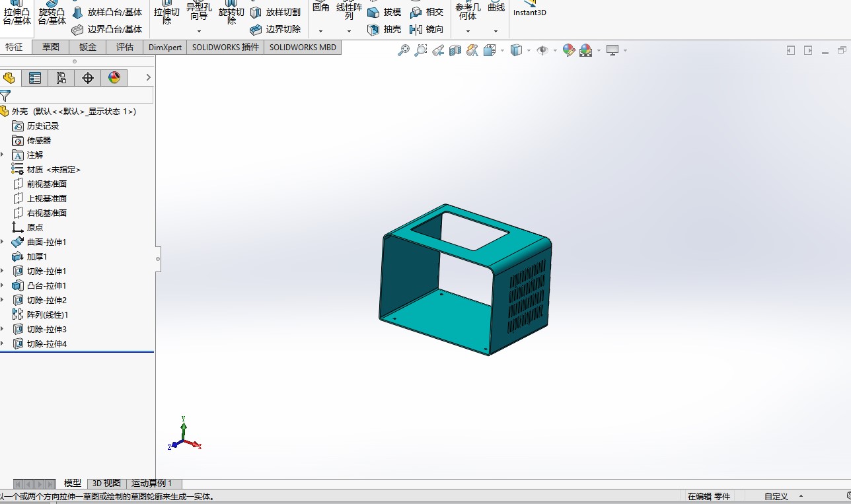Click Dynamic Annotation Views icon
Screen dimensions: 851x504
pos(472,50)
